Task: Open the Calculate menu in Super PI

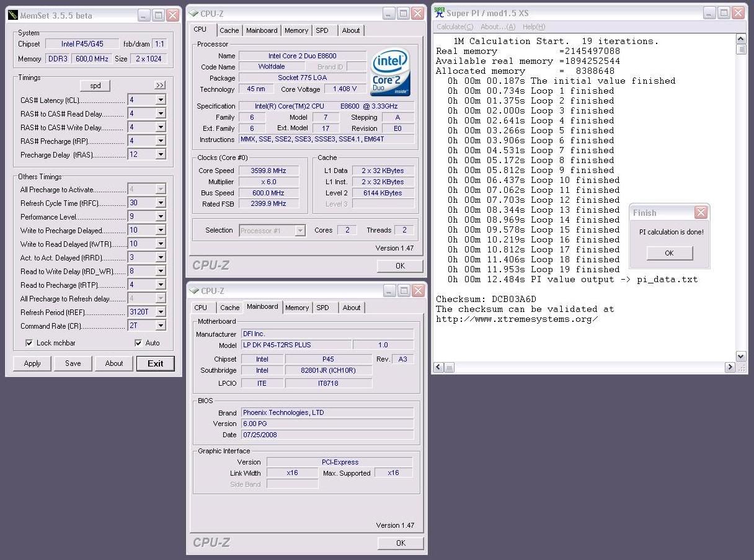Action: (x=455, y=27)
